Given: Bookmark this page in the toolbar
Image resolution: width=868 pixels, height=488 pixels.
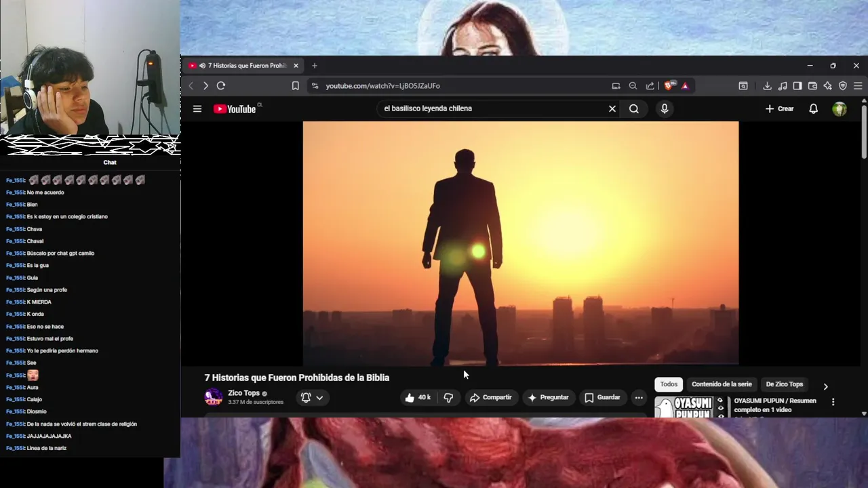Looking at the screenshot, I should point(296,86).
